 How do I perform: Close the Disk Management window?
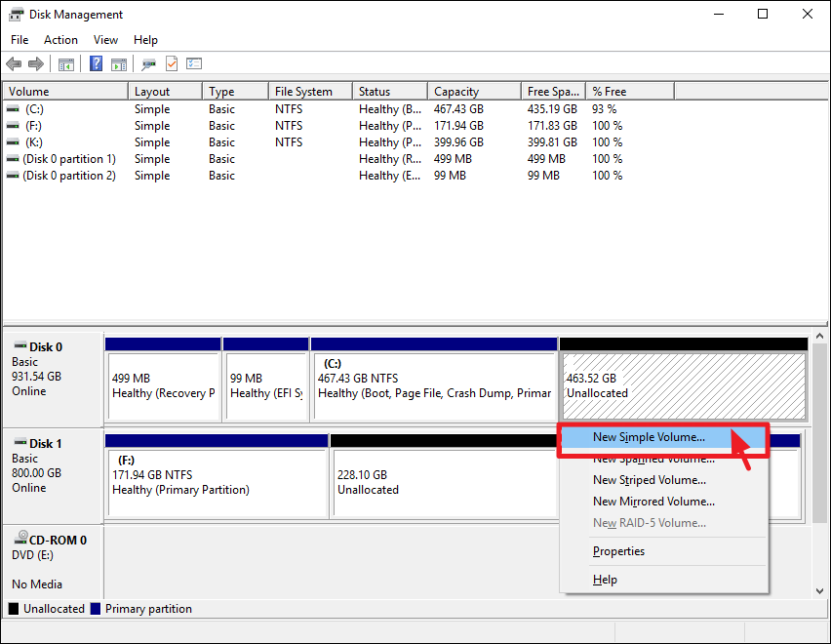click(x=808, y=15)
